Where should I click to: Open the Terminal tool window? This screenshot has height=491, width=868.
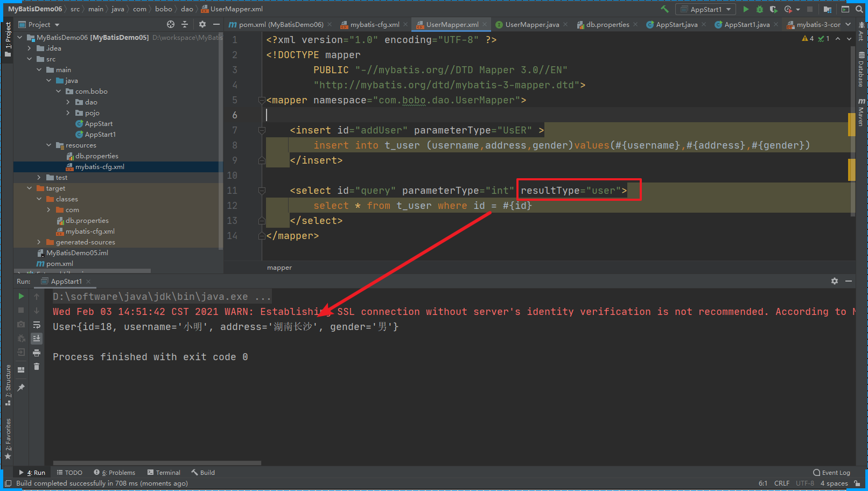point(164,473)
